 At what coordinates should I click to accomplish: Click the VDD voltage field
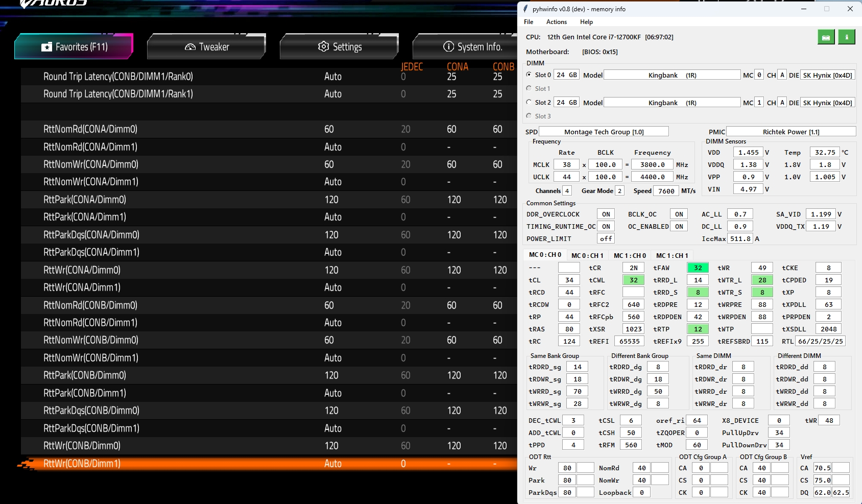click(x=748, y=152)
